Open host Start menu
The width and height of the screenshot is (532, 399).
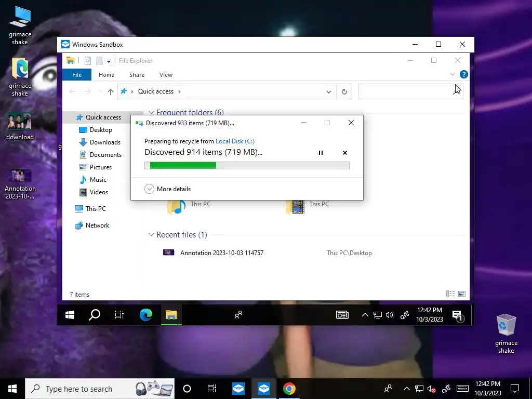[x=12, y=389]
